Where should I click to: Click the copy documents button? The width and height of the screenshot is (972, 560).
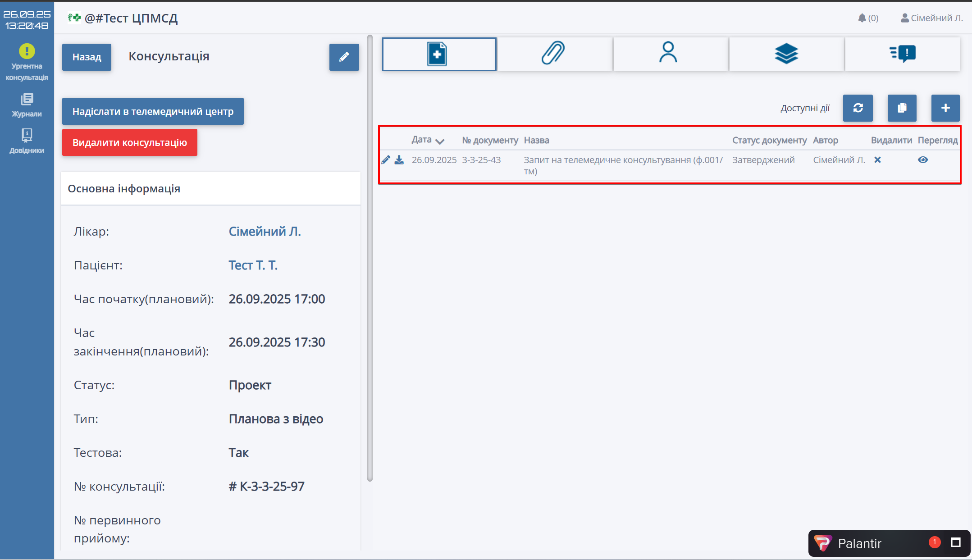pos(902,108)
